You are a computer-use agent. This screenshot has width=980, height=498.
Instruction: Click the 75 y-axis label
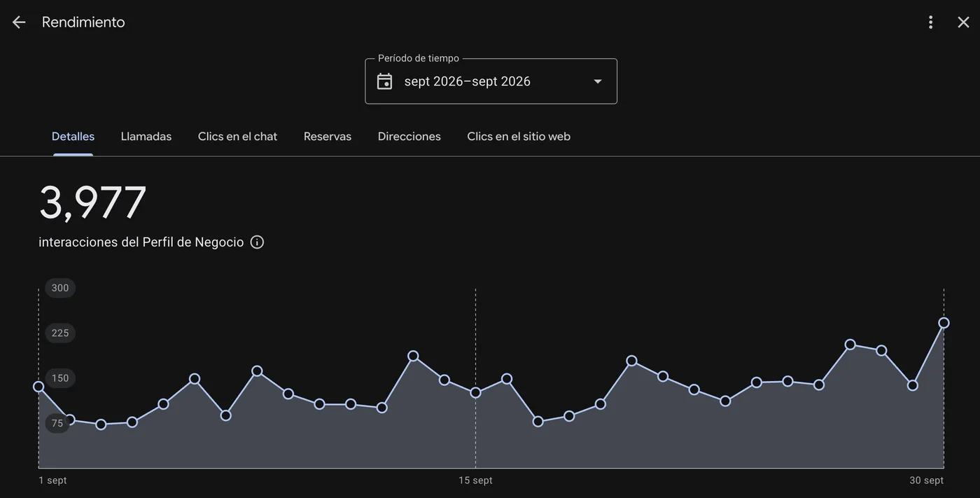57,423
